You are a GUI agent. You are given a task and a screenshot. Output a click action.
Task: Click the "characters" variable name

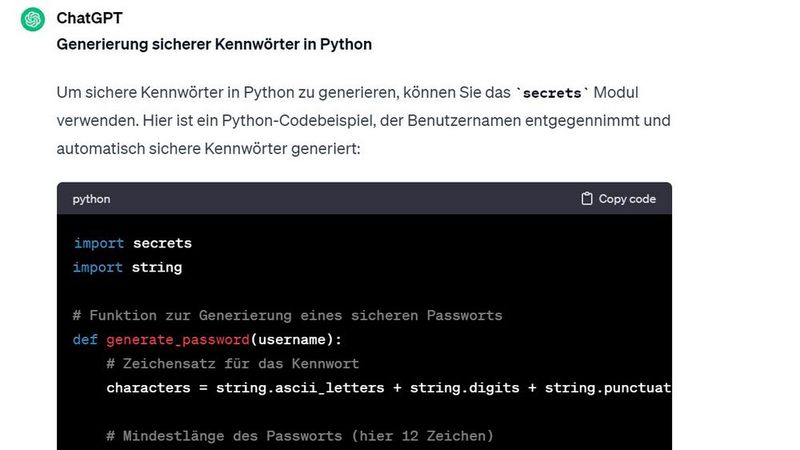point(148,388)
